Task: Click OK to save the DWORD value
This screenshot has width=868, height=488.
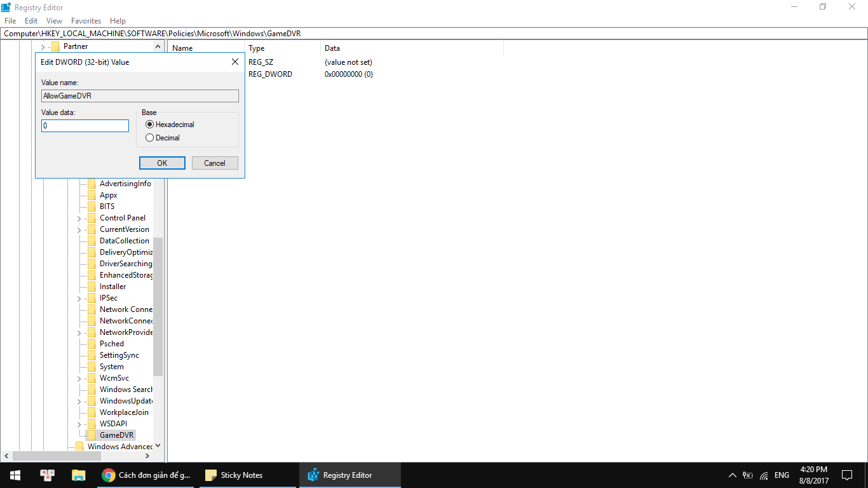Action: [x=162, y=163]
